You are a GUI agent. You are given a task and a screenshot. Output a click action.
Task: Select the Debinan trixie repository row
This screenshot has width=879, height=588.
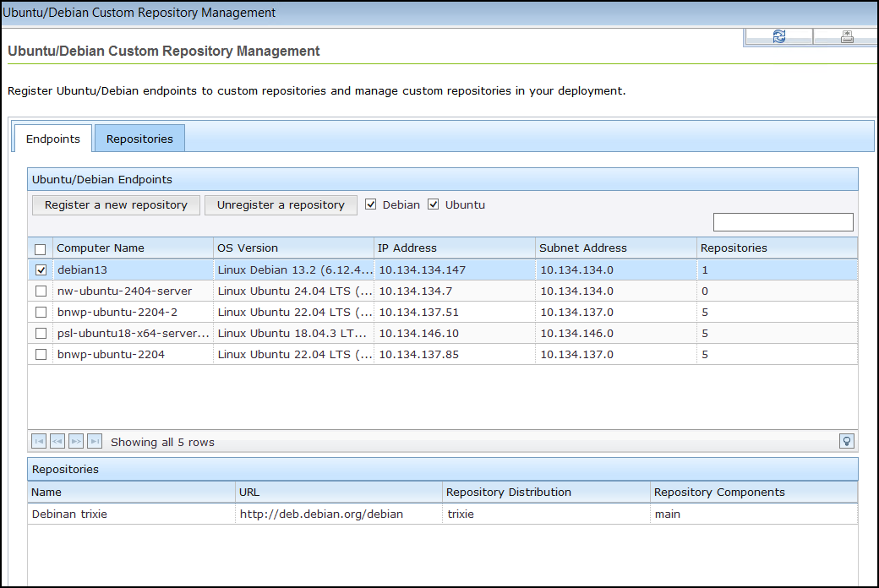click(442, 514)
